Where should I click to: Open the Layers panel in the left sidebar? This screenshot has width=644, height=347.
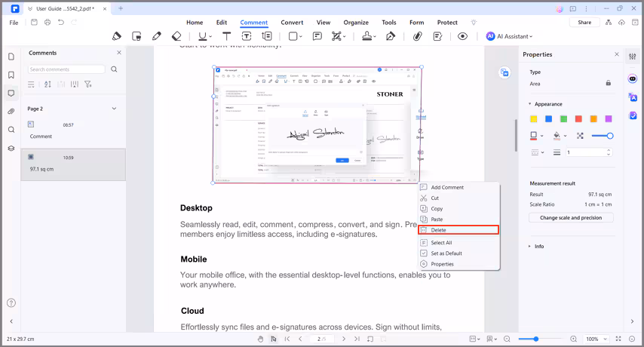coord(11,148)
